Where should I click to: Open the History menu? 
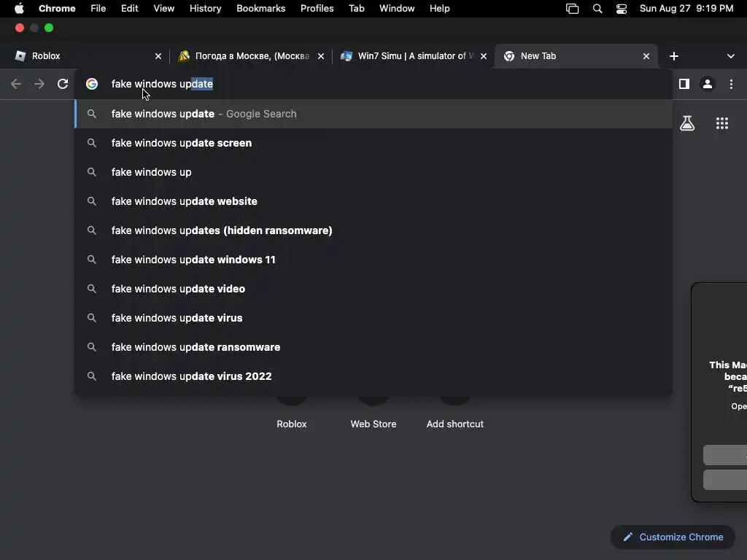click(x=205, y=9)
